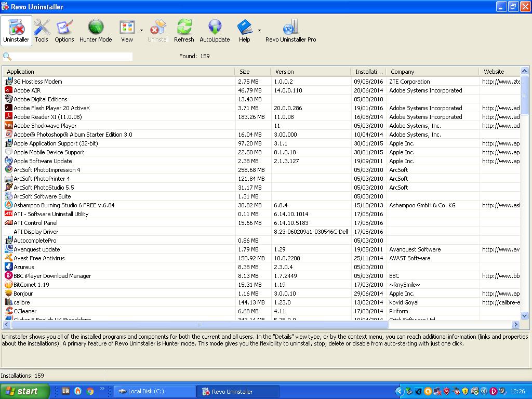Expand the View mode dropdown arrow
Image resolution: width=532 pixels, height=399 pixels.
click(x=141, y=31)
